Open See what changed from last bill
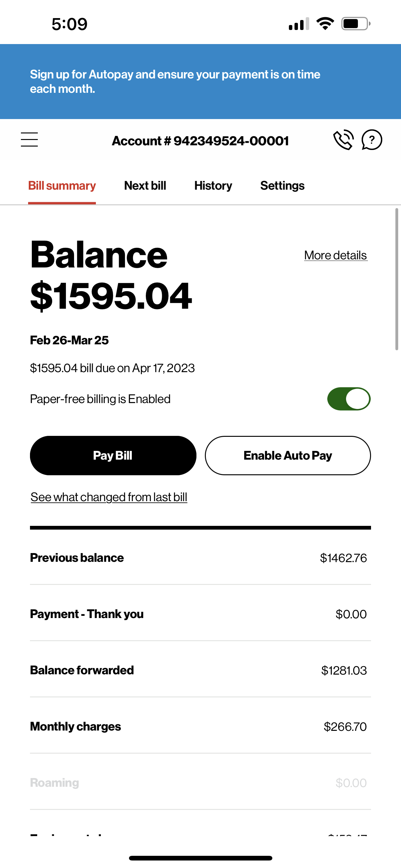401x868 pixels. 109,497
